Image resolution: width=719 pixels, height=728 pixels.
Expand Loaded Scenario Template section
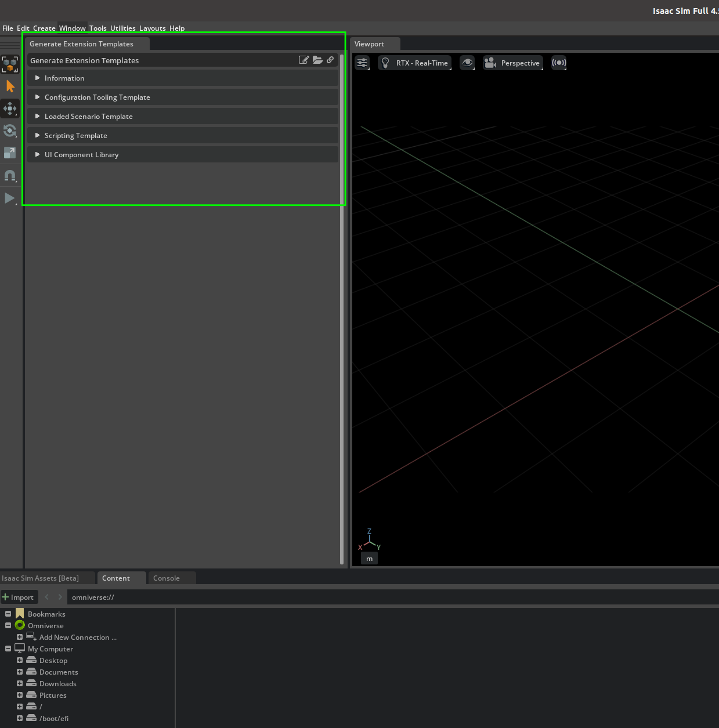pos(183,116)
